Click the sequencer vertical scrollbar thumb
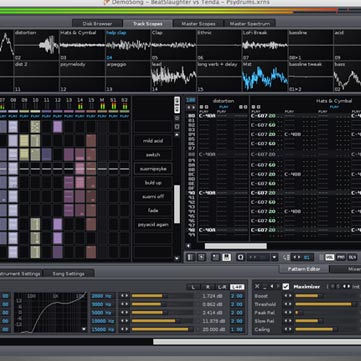This screenshot has width=361, height=361. point(177,204)
